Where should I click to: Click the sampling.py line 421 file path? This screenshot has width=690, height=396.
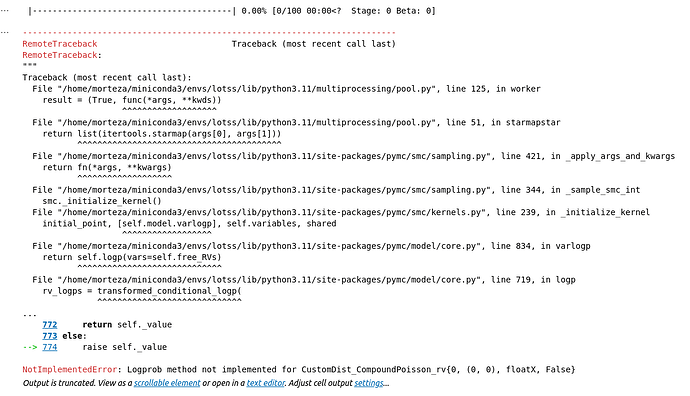coord(273,156)
